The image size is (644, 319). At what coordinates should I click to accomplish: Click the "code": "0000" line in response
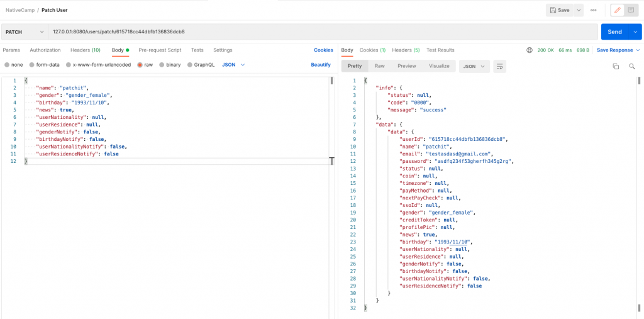410,103
